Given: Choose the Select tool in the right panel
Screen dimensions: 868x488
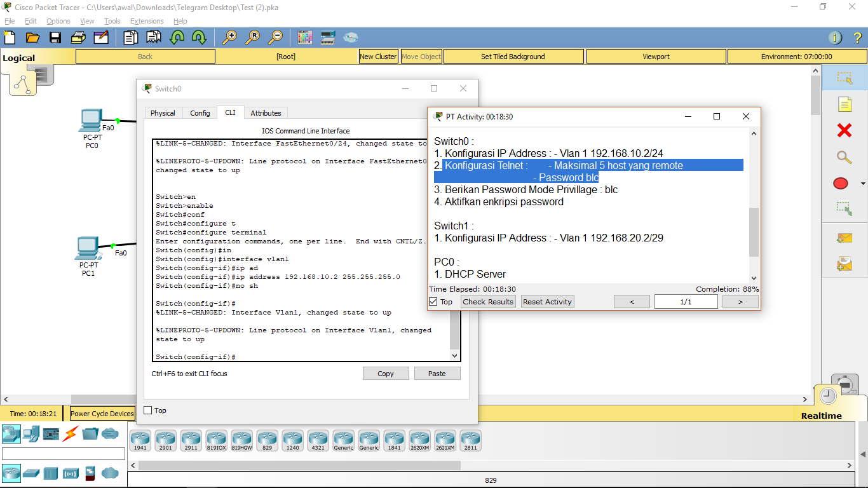Looking at the screenshot, I should point(844,78).
